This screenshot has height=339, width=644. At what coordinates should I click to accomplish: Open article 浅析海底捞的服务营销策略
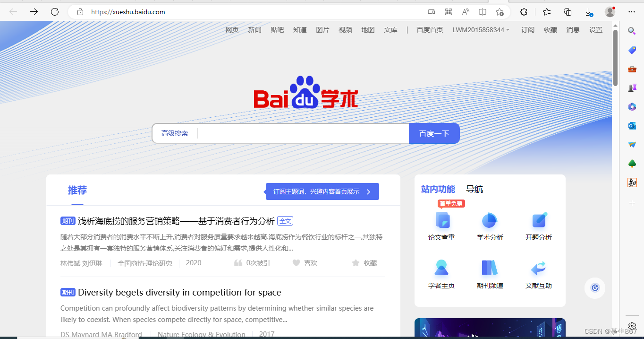click(x=176, y=221)
